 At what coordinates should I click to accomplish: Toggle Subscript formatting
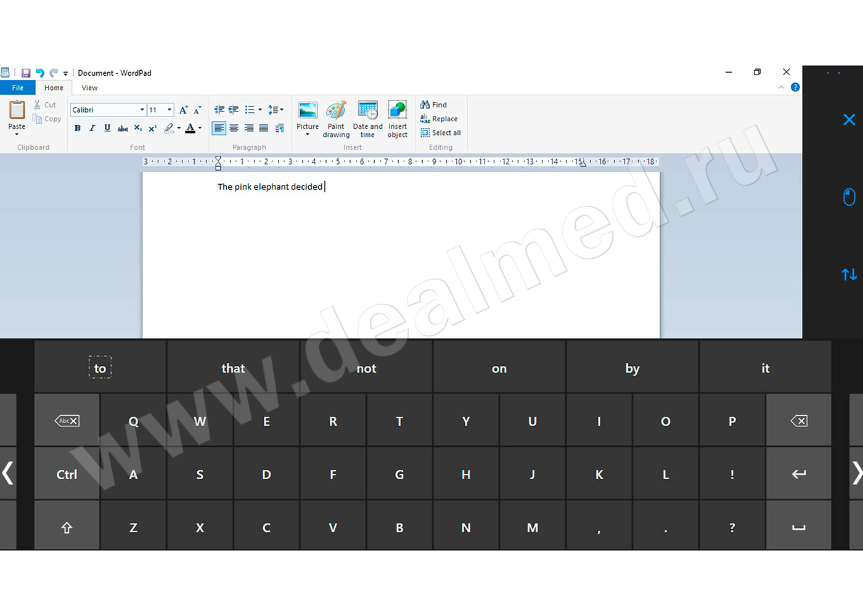click(x=138, y=128)
